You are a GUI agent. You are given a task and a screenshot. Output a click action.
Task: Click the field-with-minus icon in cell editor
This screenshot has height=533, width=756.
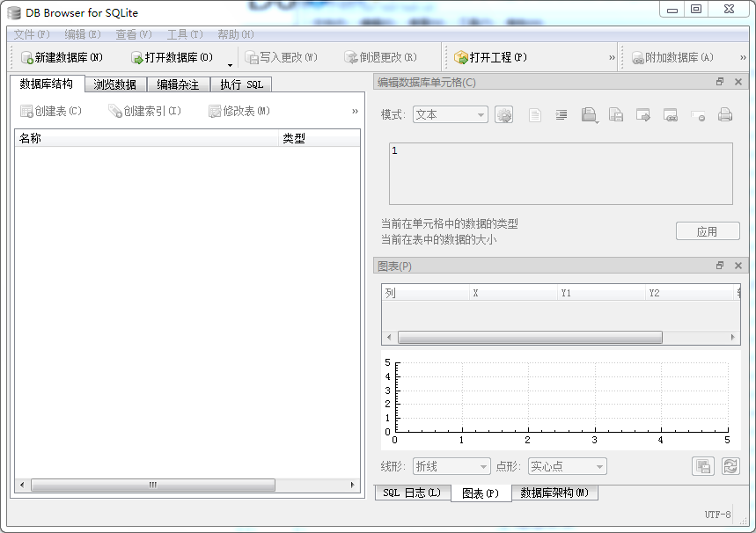click(698, 116)
